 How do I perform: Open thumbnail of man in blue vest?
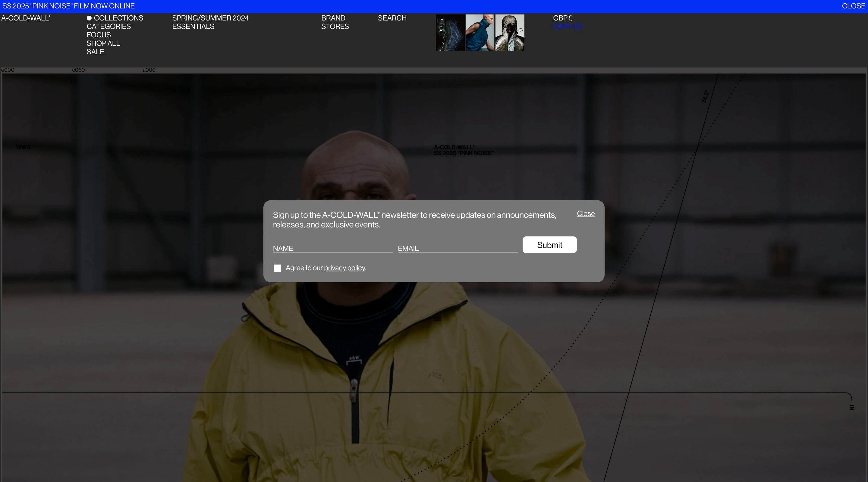pyautogui.click(x=480, y=33)
